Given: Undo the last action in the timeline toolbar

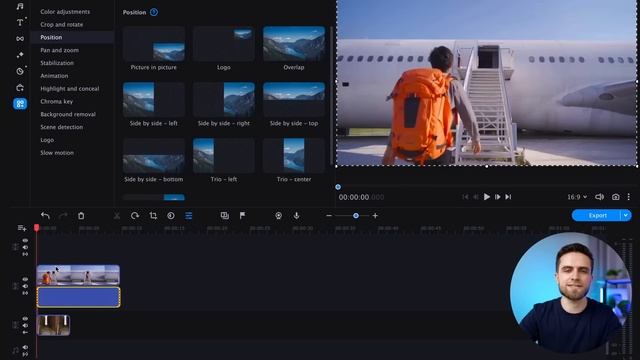Looking at the screenshot, I should click(45, 216).
